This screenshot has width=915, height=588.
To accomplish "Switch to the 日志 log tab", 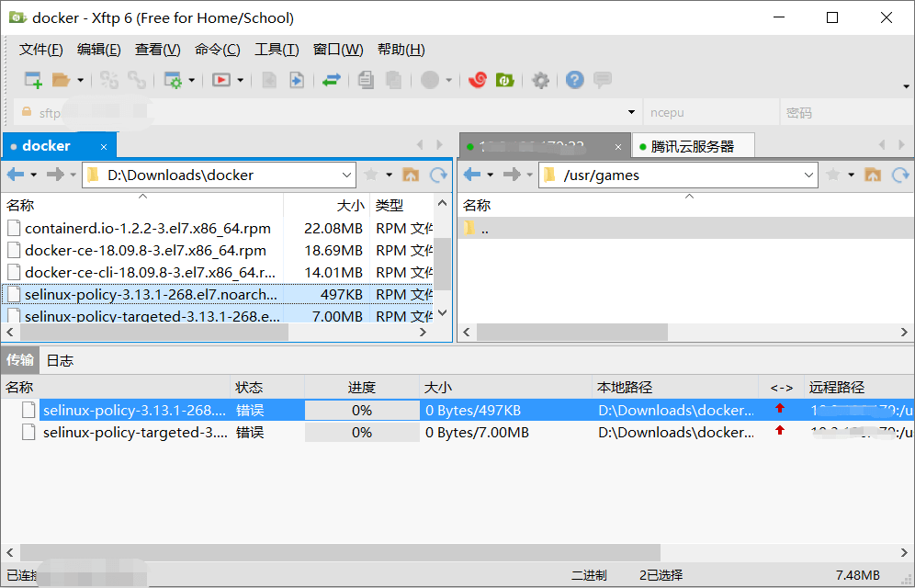I will [x=60, y=360].
